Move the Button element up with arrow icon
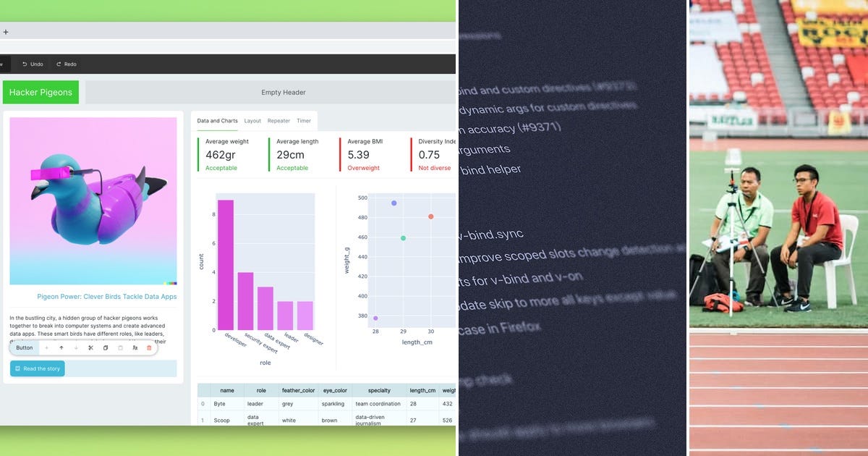The height and width of the screenshot is (456, 868). (61, 347)
